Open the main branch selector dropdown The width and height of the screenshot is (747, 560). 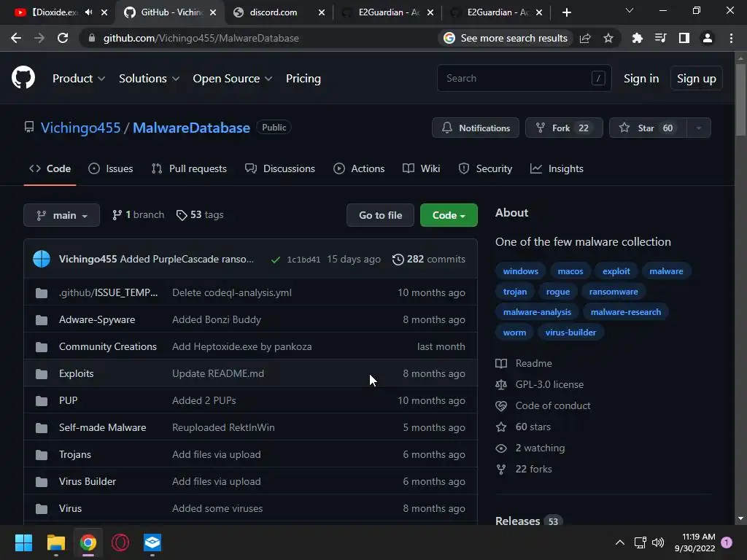pos(61,215)
